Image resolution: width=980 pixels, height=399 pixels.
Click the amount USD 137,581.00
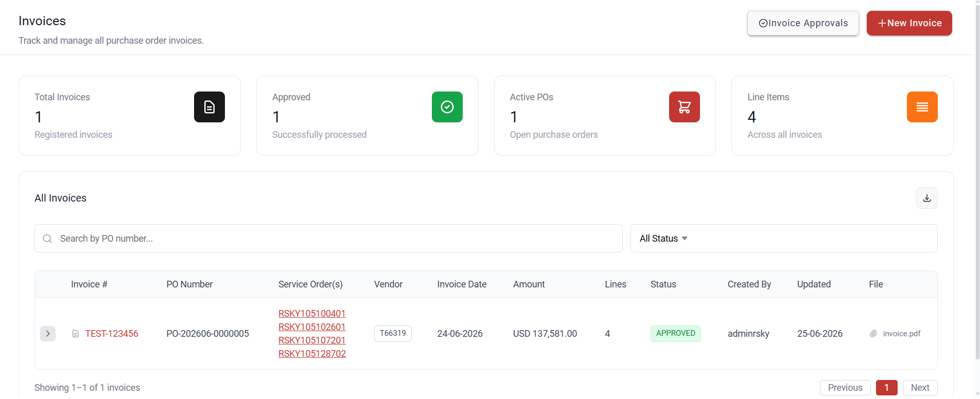point(545,334)
